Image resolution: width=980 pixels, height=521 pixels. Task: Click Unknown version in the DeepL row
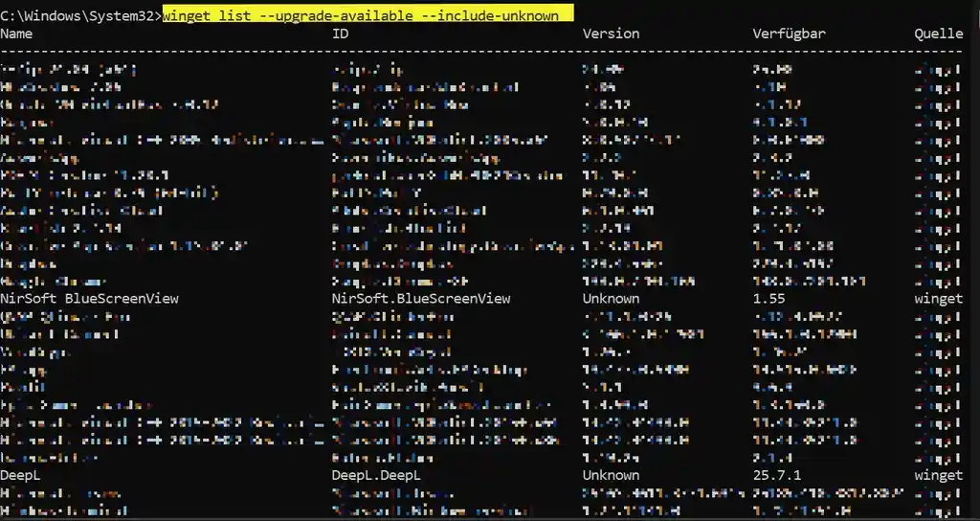click(611, 475)
